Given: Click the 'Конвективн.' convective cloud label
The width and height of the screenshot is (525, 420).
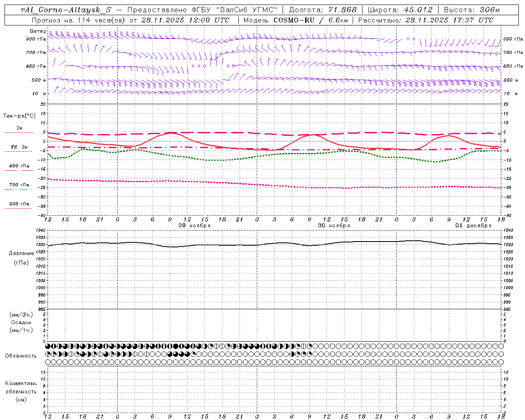Looking at the screenshot, I should (x=21, y=383).
